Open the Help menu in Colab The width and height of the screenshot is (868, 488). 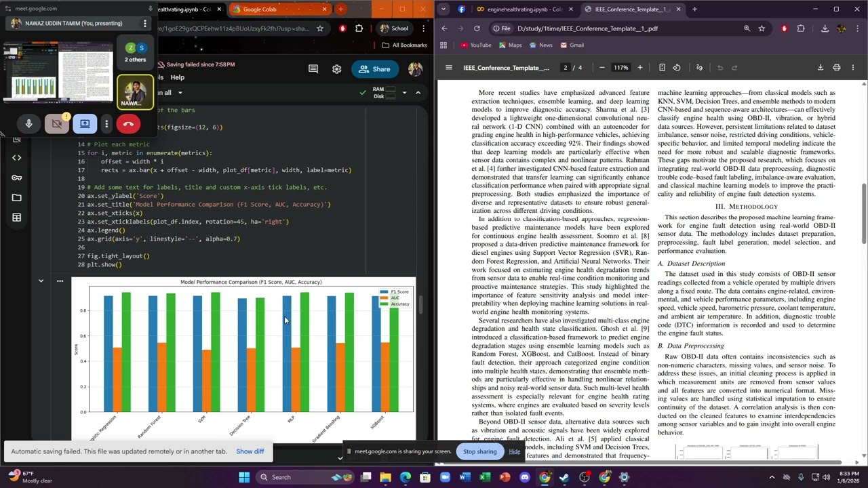click(177, 77)
